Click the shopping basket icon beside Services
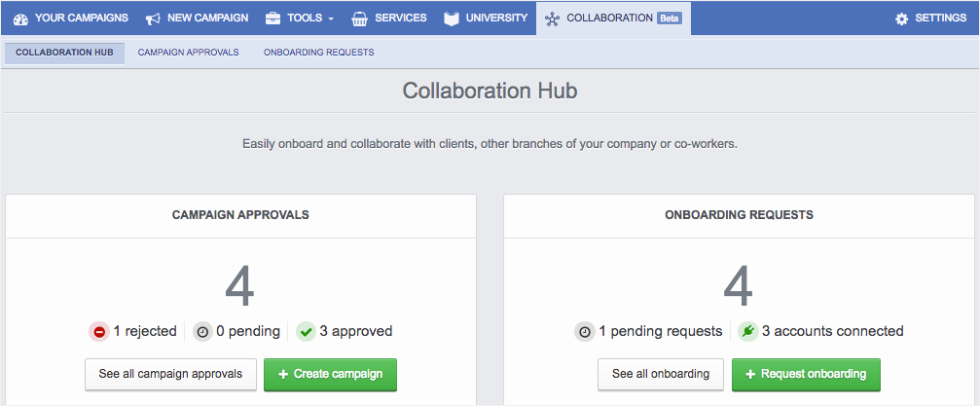 pos(359,18)
